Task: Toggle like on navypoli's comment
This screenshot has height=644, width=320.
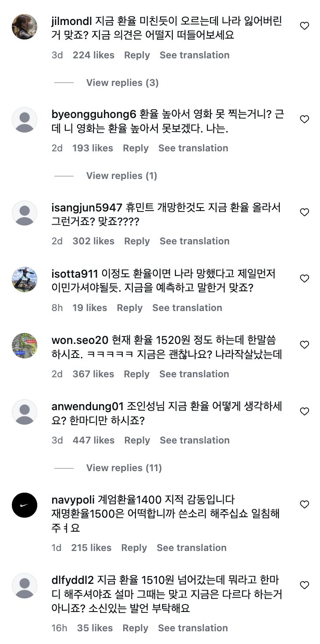Action: tap(304, 504)
